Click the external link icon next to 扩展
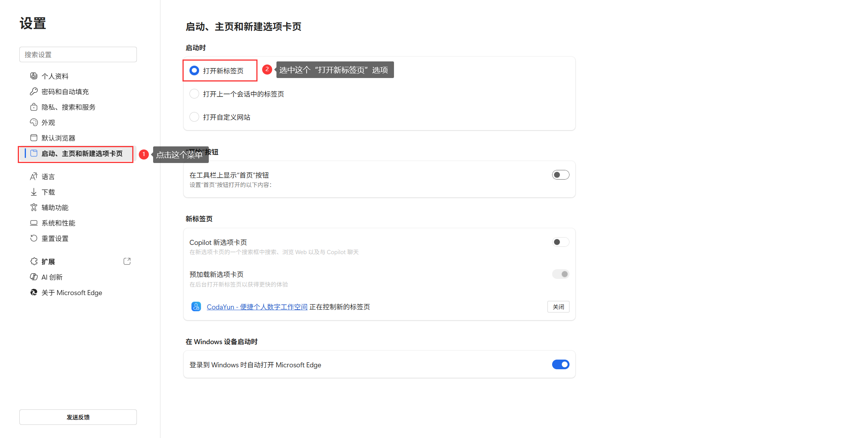 click(x=127, y=261)
